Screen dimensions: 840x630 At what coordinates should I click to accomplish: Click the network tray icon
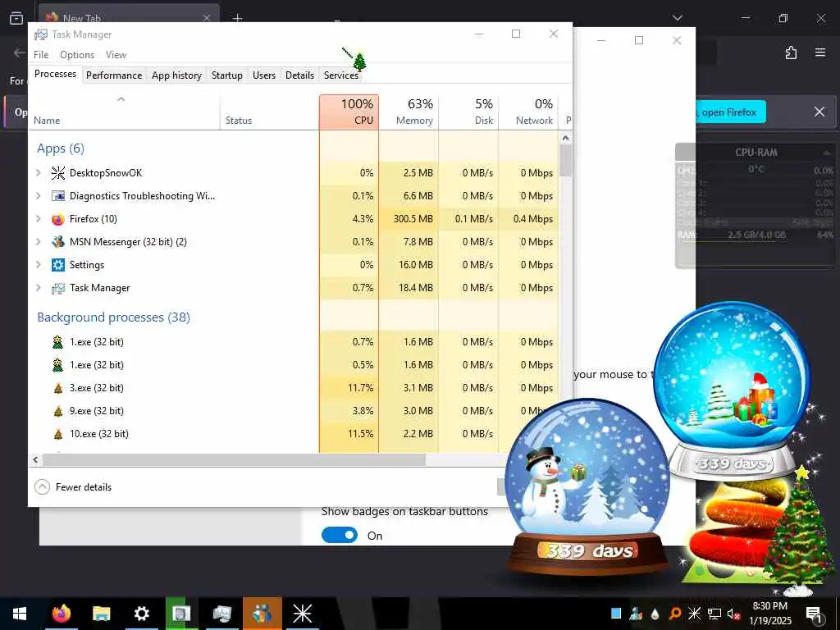[x=714, y=614]
